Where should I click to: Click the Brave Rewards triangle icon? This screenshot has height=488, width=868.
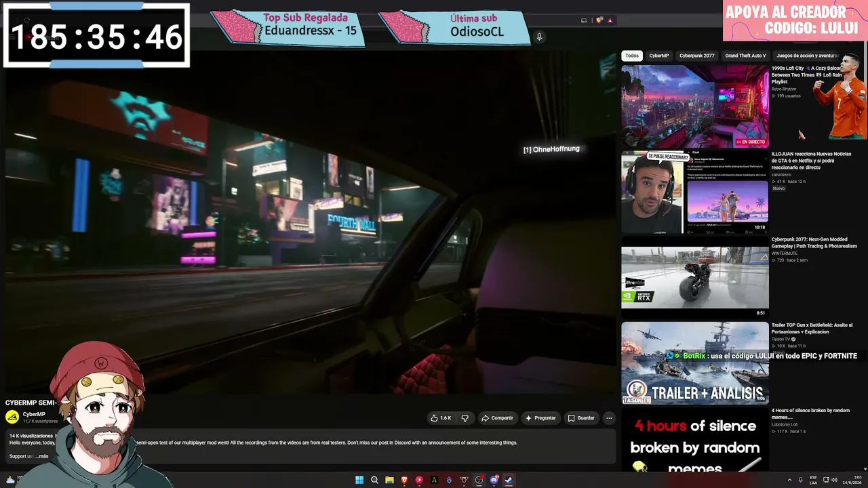pos(610,20)
